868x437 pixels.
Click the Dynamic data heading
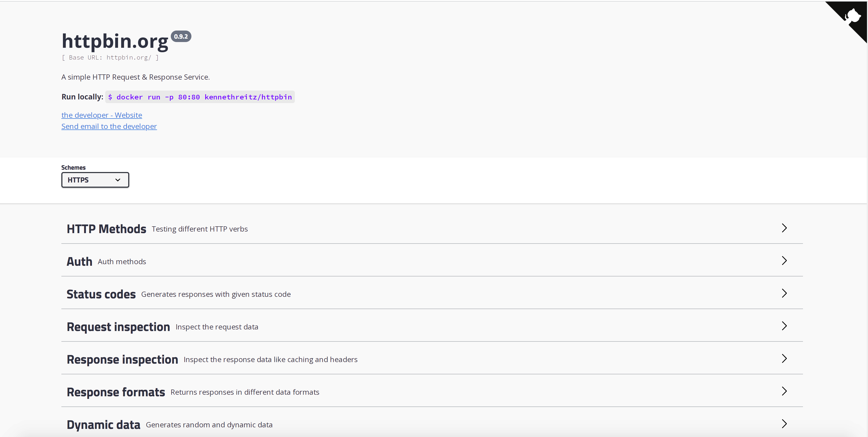[103, 425]
